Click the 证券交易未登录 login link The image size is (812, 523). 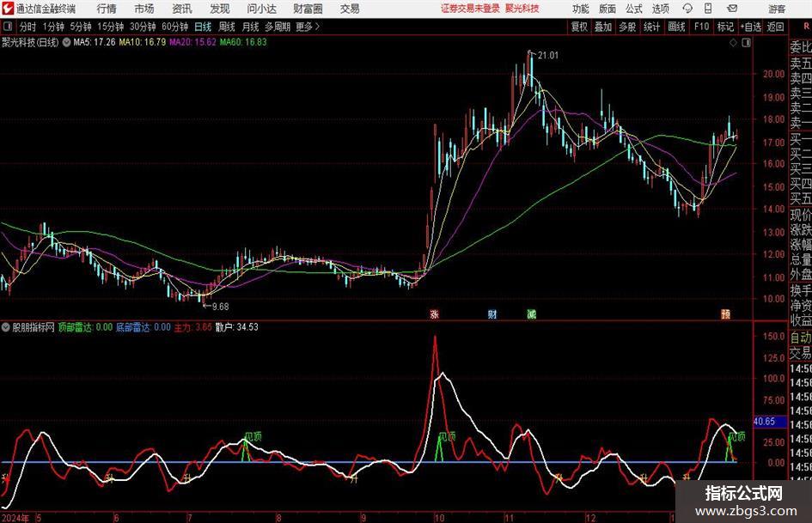click(x=470, y=9)
